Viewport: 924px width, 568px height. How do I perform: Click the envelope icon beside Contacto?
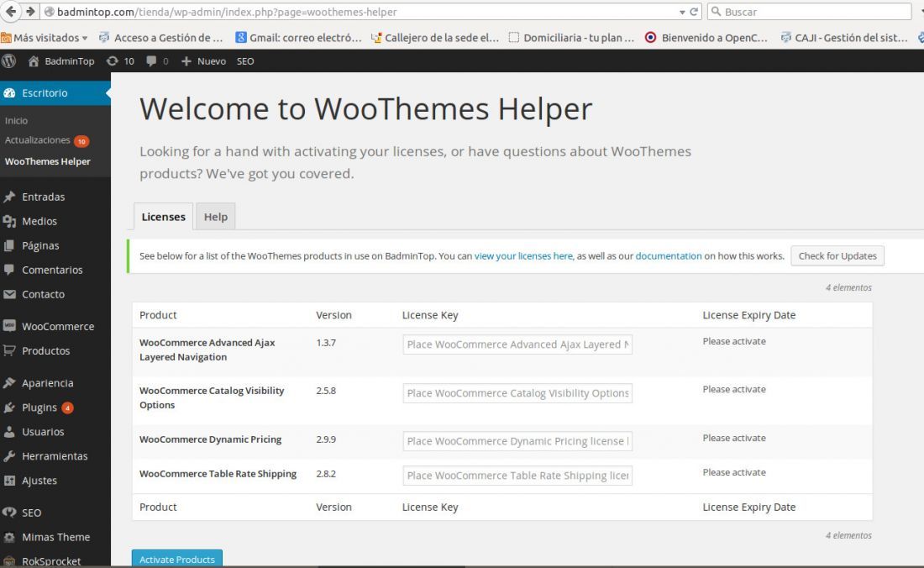click(x=9, y=294)
